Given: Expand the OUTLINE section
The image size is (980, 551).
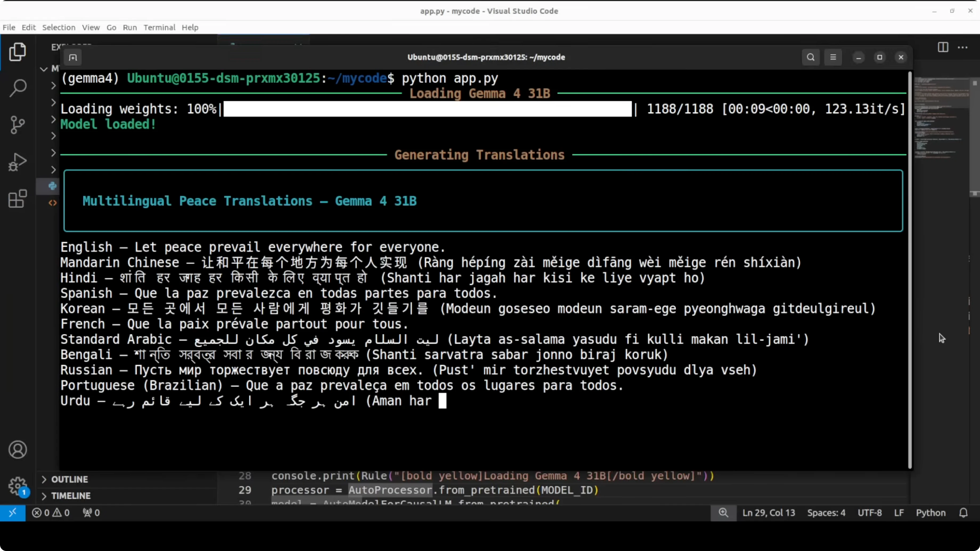Looking at the screenshot, I should (x=70, y=479).
